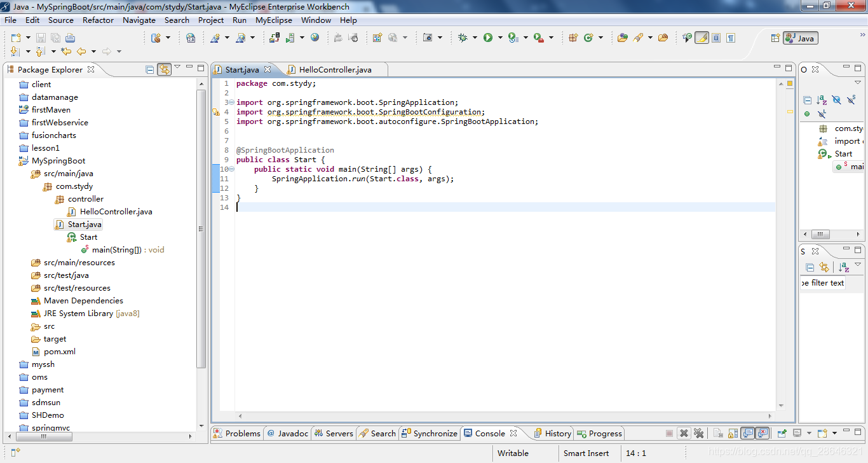Open the Back history dropdown arrow
Viewport: 868px width, 463px height.
pos(93,52)
